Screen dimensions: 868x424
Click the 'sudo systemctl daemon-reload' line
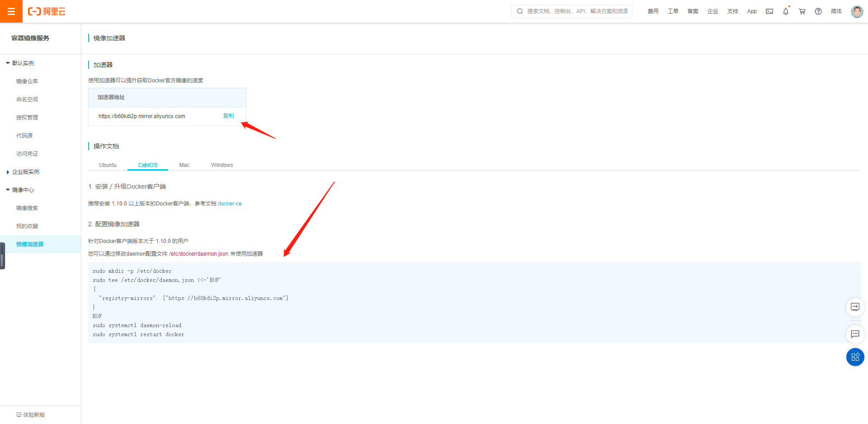pyautogui.click(x=137, y=325)
